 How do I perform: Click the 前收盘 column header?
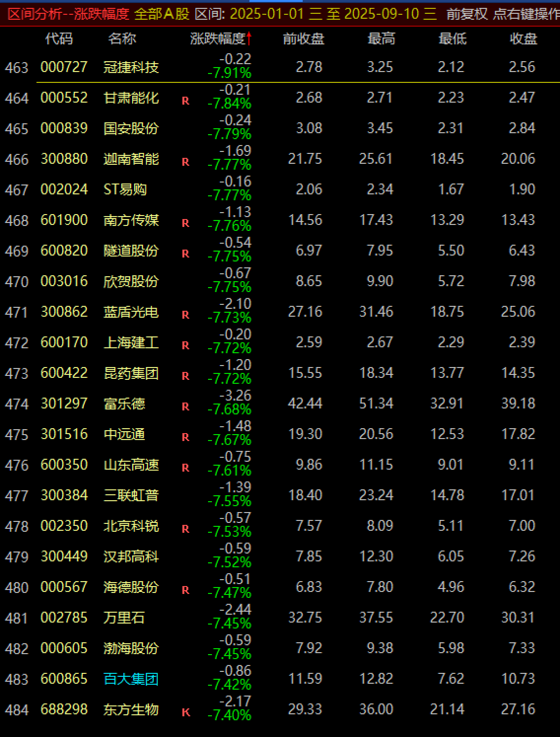coord(304,38)
